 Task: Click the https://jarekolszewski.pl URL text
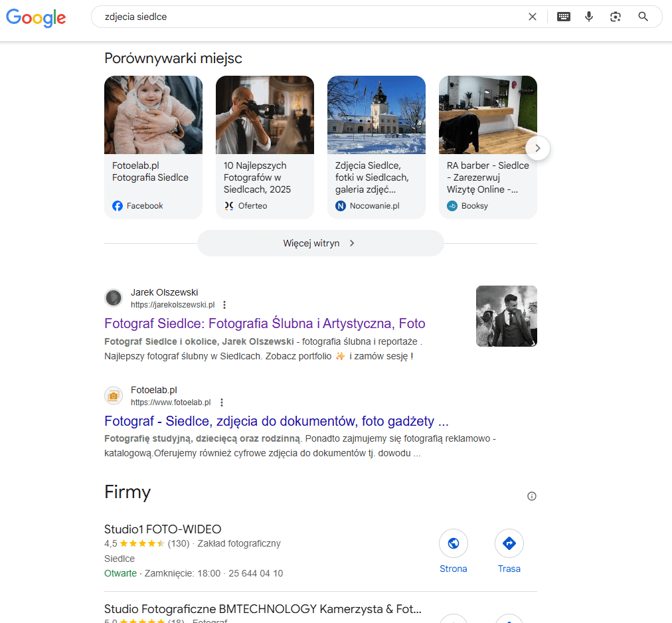[173, 305]
